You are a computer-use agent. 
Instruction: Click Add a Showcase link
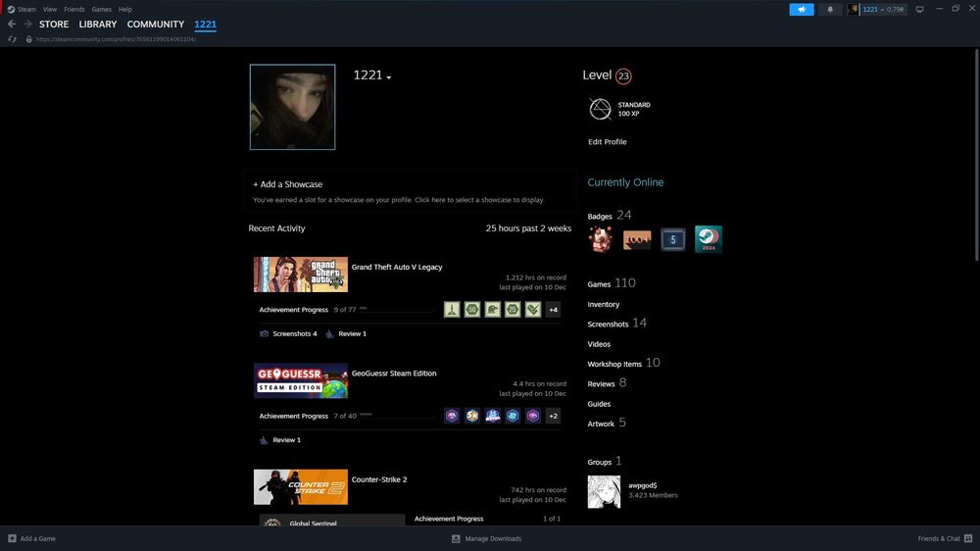287,184
